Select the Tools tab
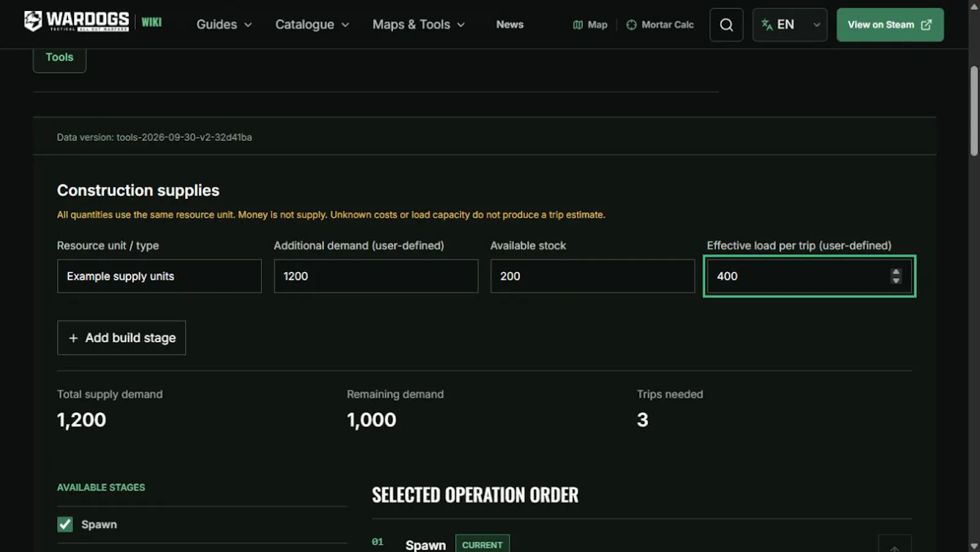This screenshot has width=980, height=552. (x=59, y=58)
